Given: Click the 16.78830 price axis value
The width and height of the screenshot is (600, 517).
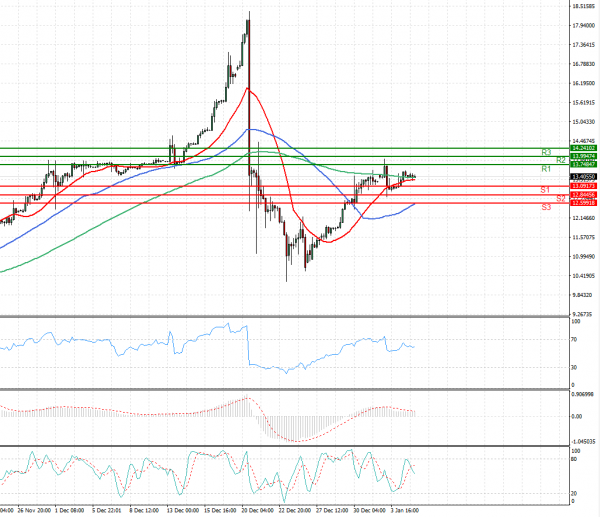Looking at the screenshot, I should click(x=584, y=64).
